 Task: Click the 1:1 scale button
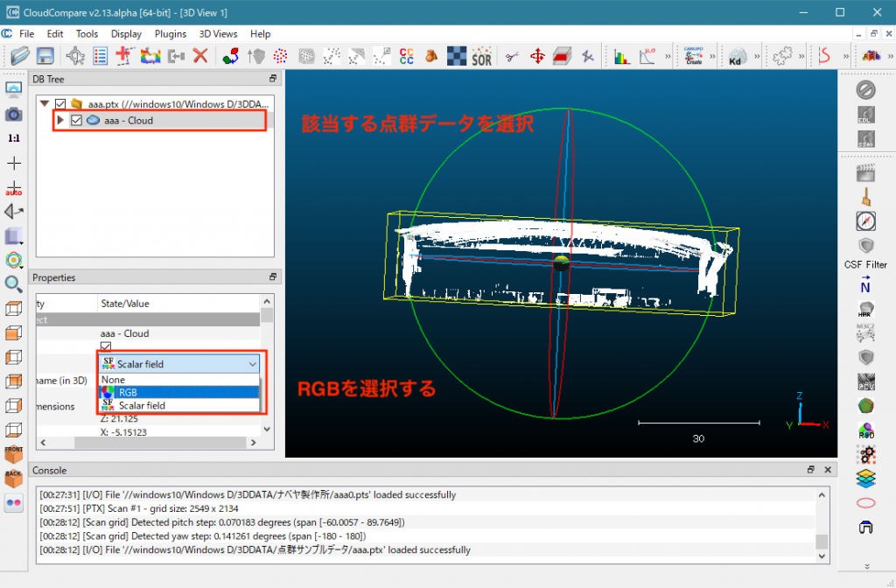pyautogui.click(x=14, y=138)
